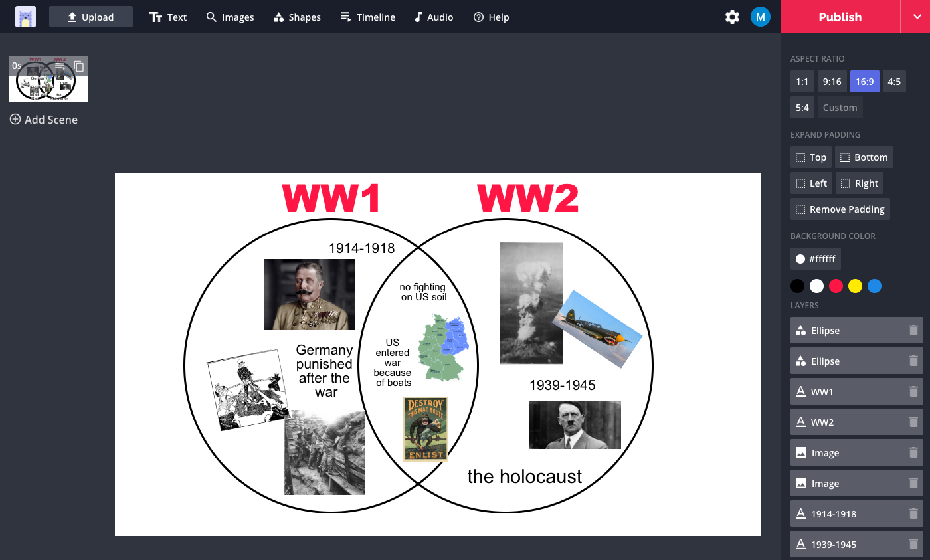Choose the 1:1 aspect ratio
The image size is (930, 560).
[x=802, y=82]
